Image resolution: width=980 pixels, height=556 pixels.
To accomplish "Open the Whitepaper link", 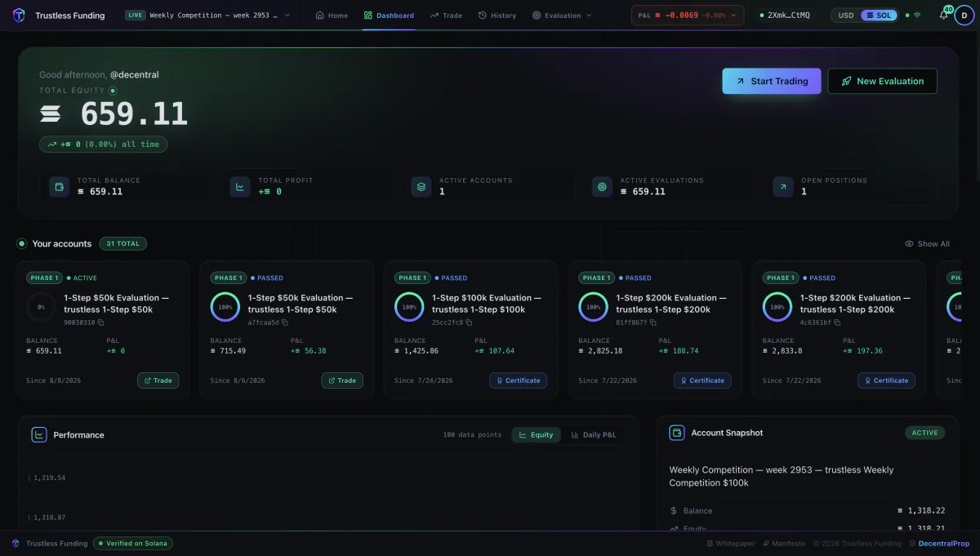I will 731,543.
